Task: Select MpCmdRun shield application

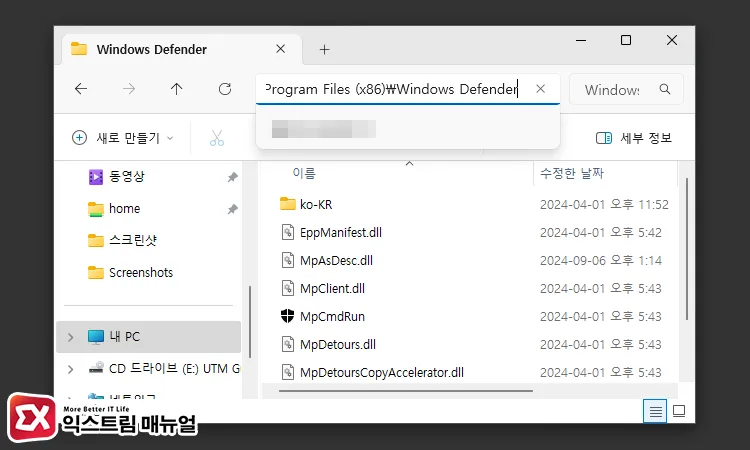Action: pos(332,317)
